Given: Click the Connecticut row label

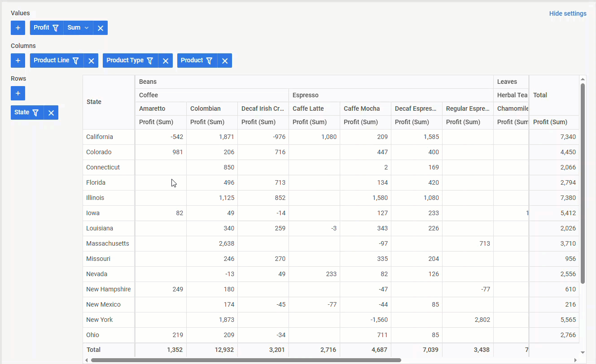Looking at the screenshot, I should point(109,168).
